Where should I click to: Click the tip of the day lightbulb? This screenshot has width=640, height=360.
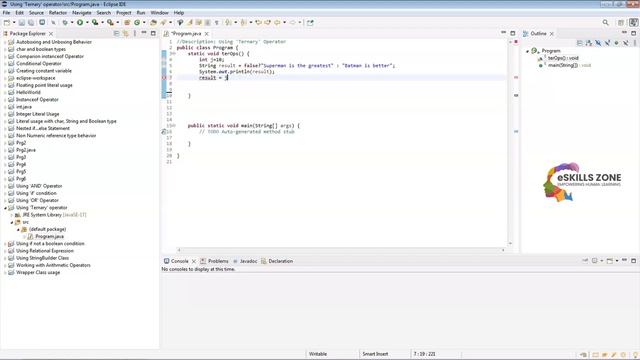coord(635,355)
